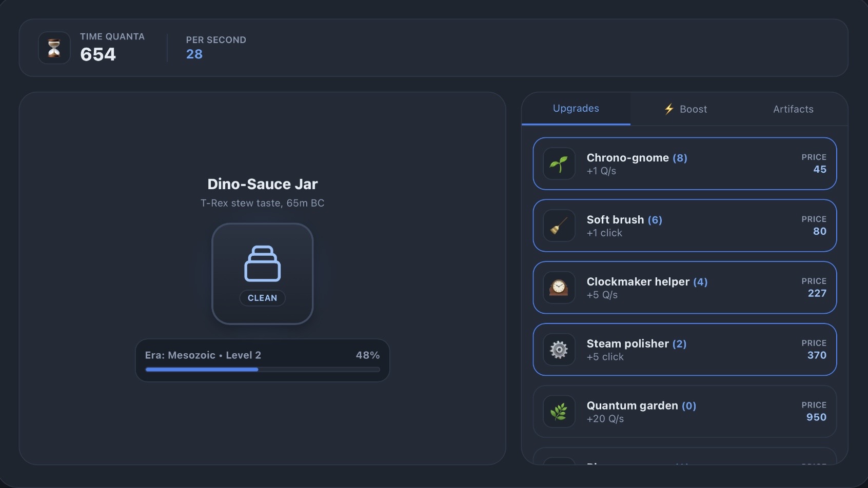Click the Quantum garden herb icon
868x488 pixels.
[559, 412]
